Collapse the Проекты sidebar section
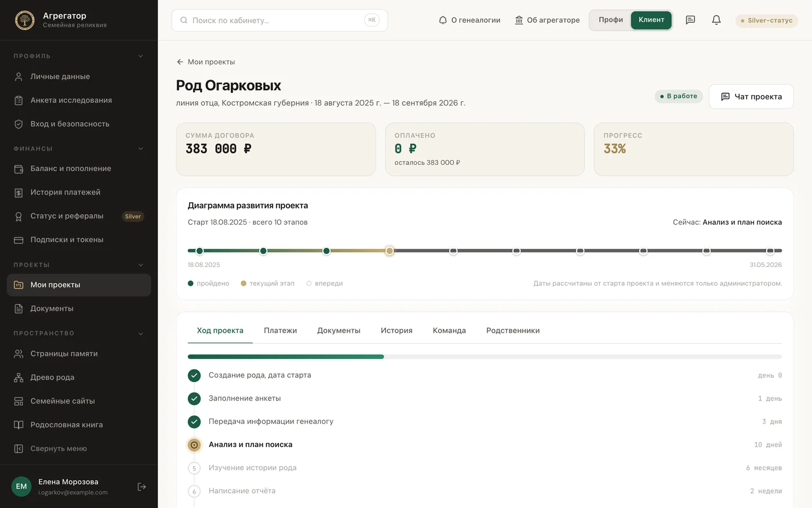The height and width of the screenshot is (508, 812). [140, 265]
